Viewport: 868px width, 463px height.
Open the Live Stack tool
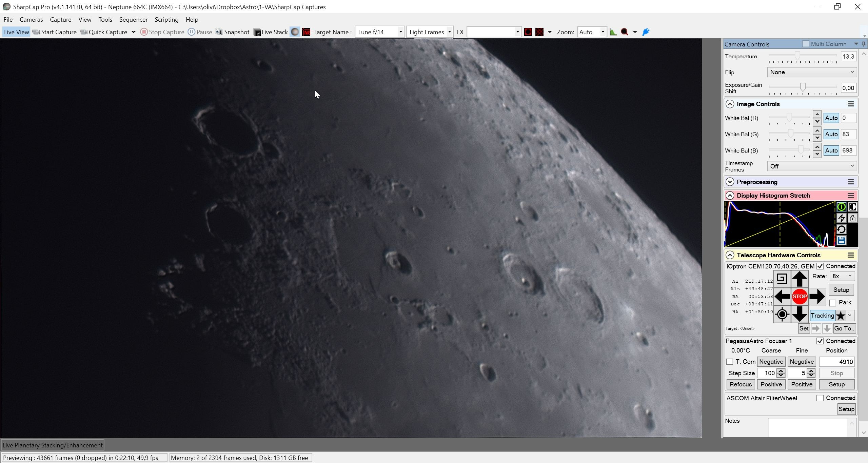coord(271,32)
